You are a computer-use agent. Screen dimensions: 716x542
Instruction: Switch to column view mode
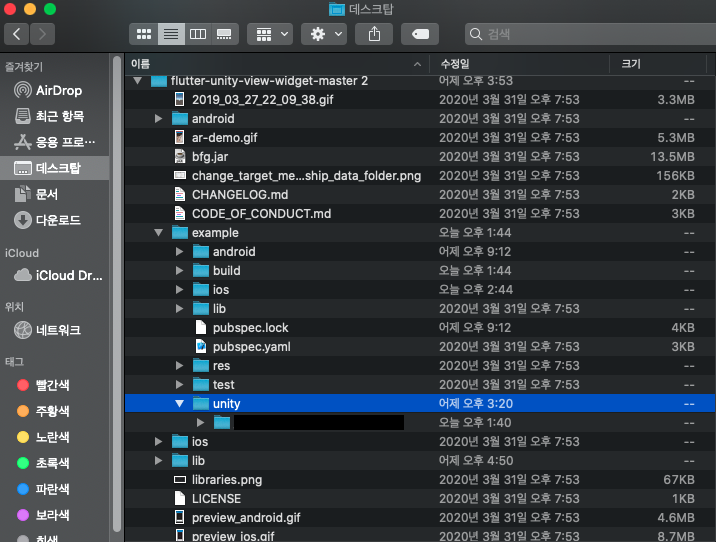coord(198,34)
